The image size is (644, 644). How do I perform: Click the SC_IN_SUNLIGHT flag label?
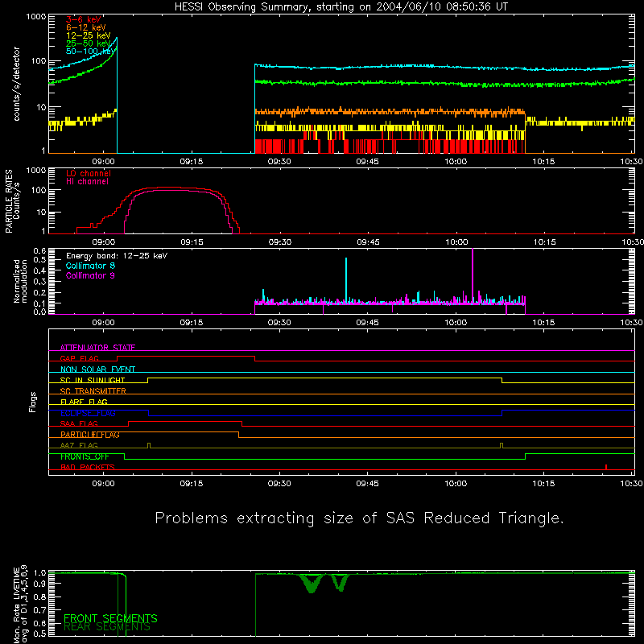(93, 380)
